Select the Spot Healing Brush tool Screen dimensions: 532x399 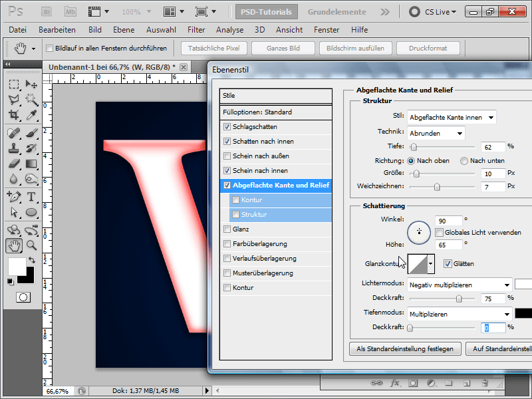tap(14, 132)
